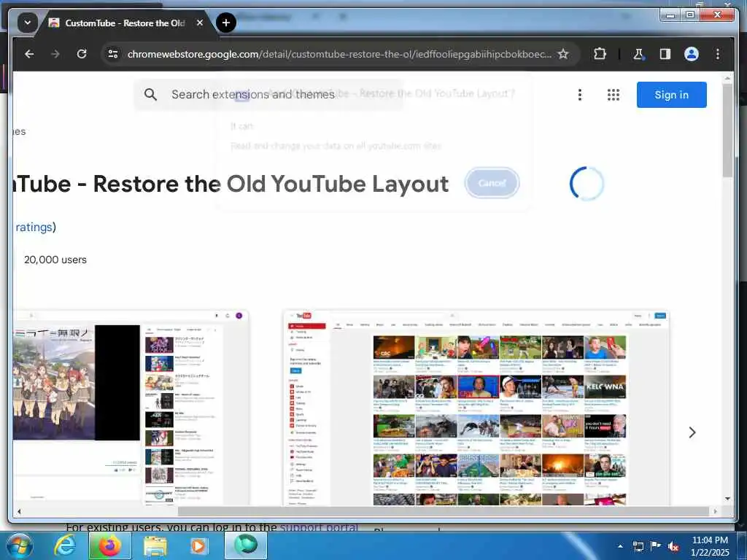Image resolution: width=747 pixels, height=560 pixels.
Task: Open support portal link in background window
Action: (319, 527)
